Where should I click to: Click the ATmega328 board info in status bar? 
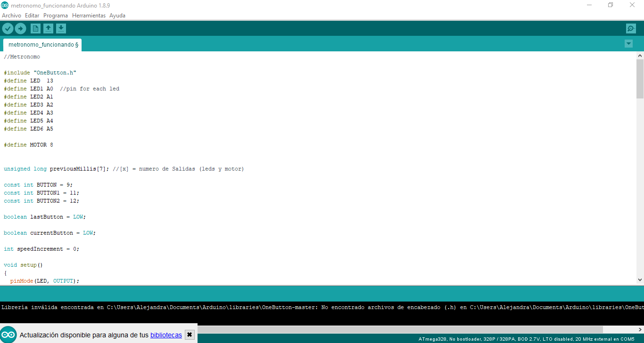(527, 339)
